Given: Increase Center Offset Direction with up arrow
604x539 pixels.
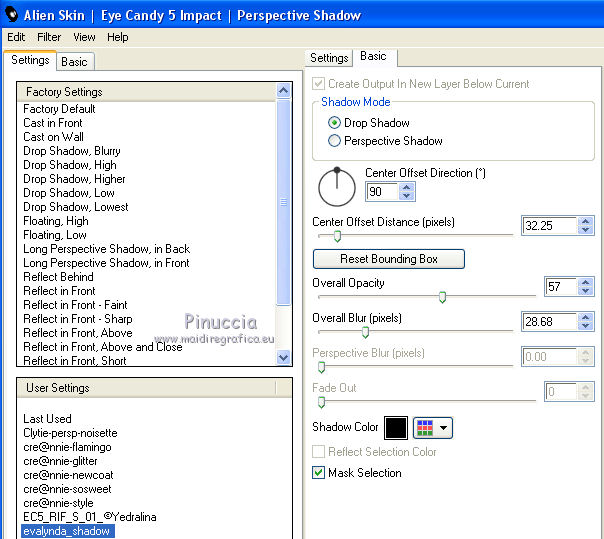Looking at the screenshot, I should [407, 187].
